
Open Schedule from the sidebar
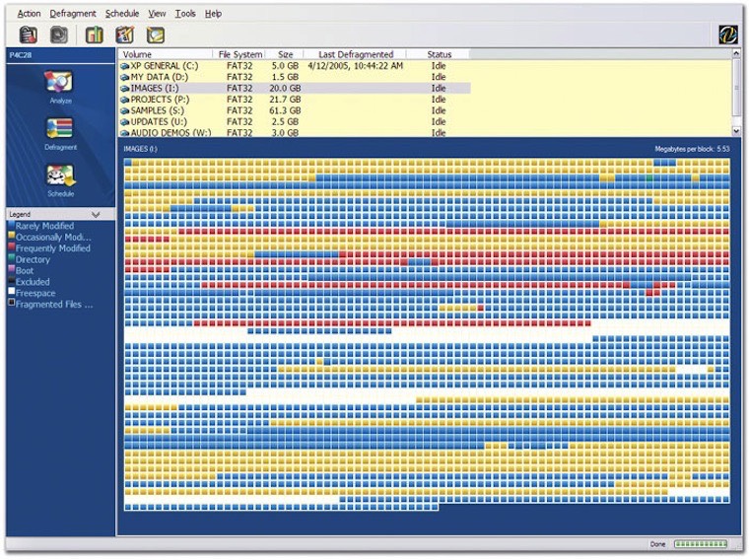[x=60, y=180]
